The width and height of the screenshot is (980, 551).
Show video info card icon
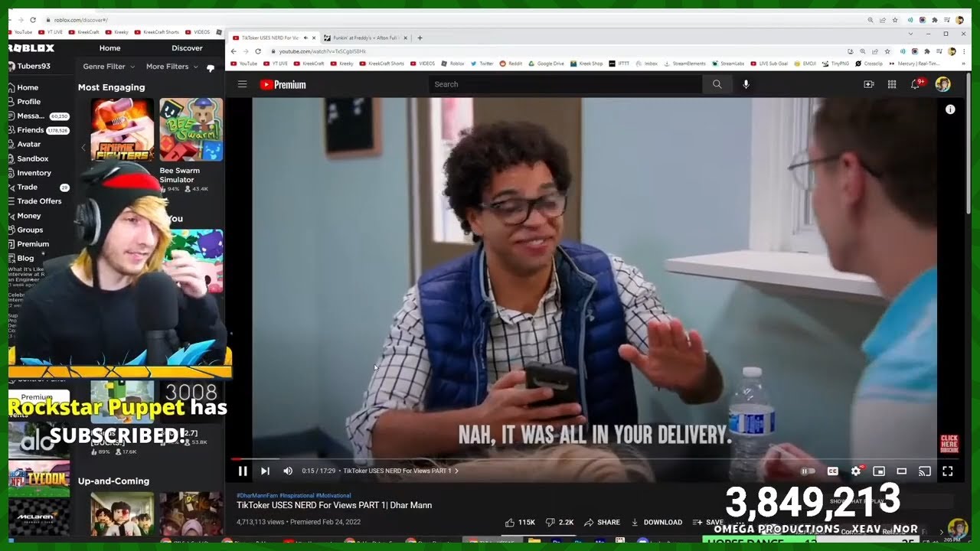click(950, 109)
